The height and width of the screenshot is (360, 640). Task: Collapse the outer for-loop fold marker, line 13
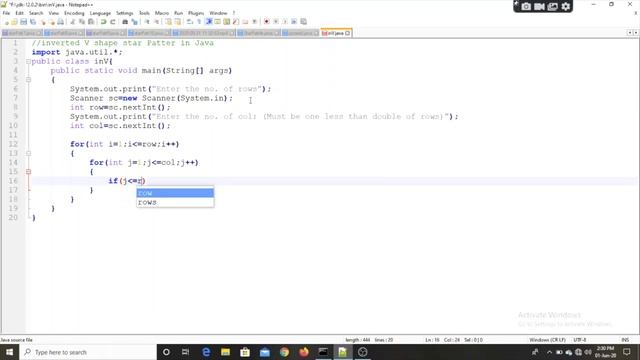click(x=28, y=153)
